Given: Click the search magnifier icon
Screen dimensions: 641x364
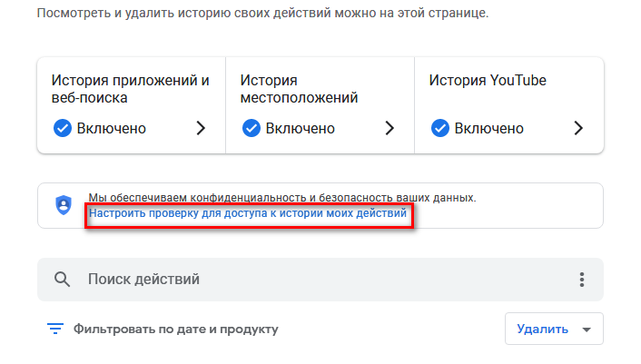Looking at the screenshot, I should (x=63, y=280).
